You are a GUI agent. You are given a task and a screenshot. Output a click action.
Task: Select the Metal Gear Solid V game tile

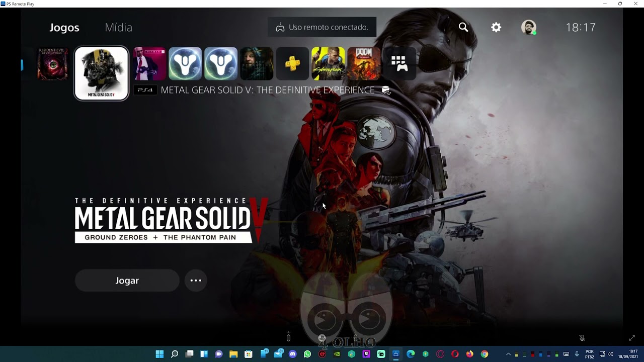point(102,73)
